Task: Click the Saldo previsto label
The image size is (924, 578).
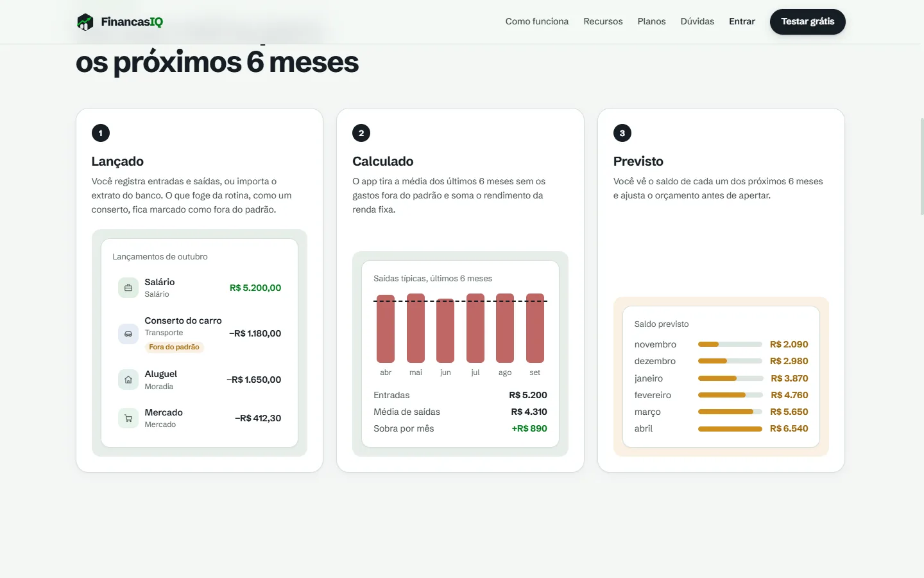Action: [x=662, y=324]
